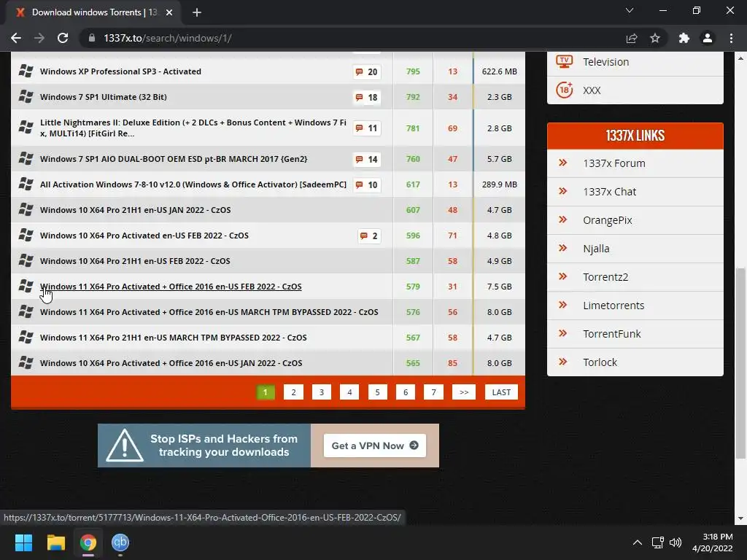Open Chrome's three-dot menu
The image size is (747, 560).
click(x=731, y=38)
